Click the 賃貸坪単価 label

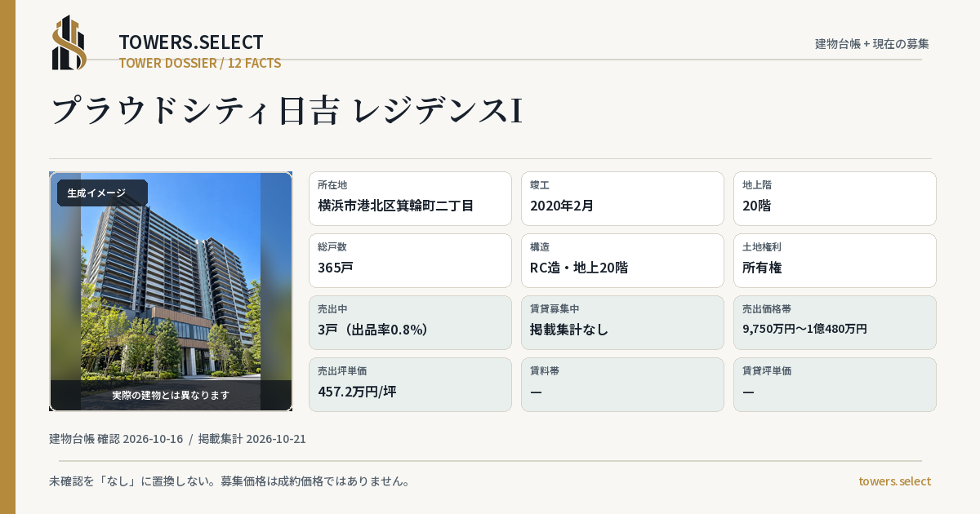[767, 371]
